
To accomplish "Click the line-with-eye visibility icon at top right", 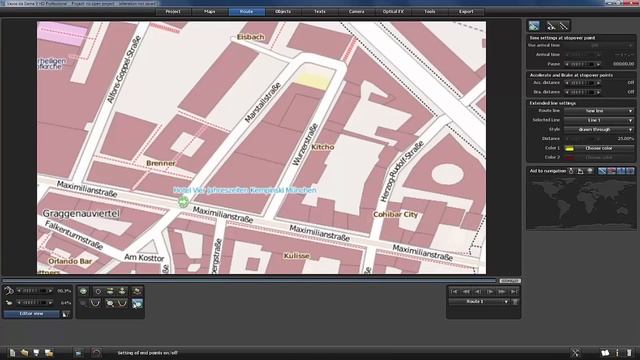I will pyautogui.click(x=551, y=26).
